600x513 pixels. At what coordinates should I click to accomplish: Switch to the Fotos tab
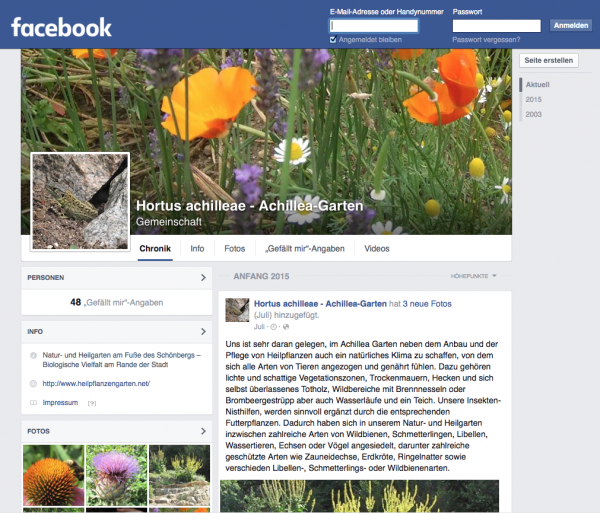click(234, 248)
